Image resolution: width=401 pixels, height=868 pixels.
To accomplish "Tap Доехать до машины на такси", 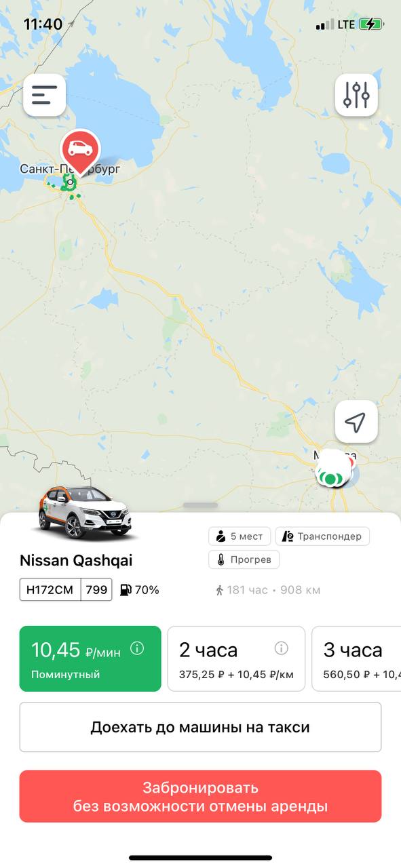I will click(200, 727).
